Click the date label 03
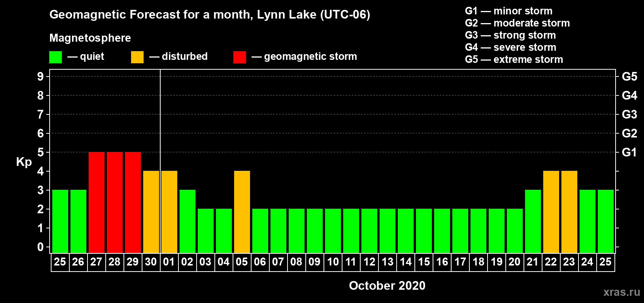Image resolution: width=644 pixels, height=303 pixels. coord(205,262)
